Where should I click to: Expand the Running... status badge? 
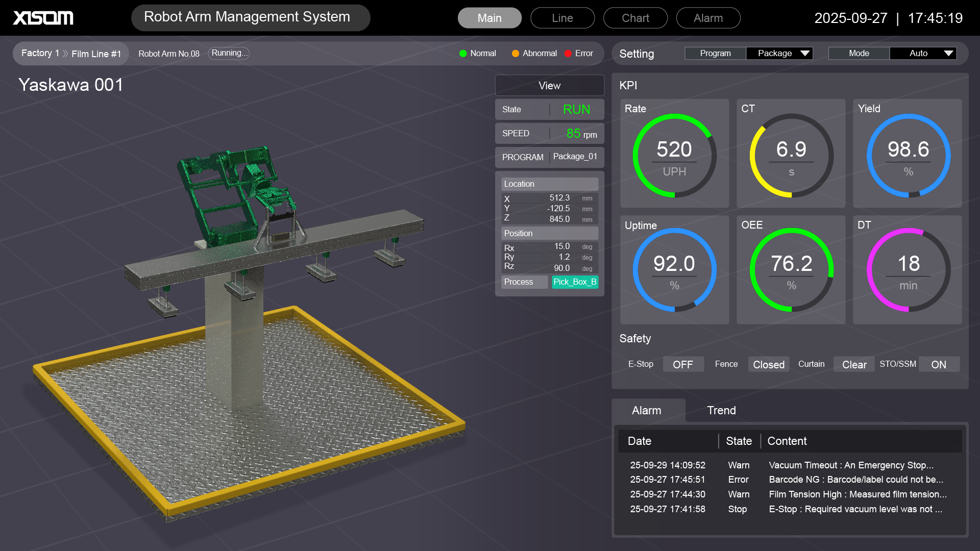pos(228,53)
